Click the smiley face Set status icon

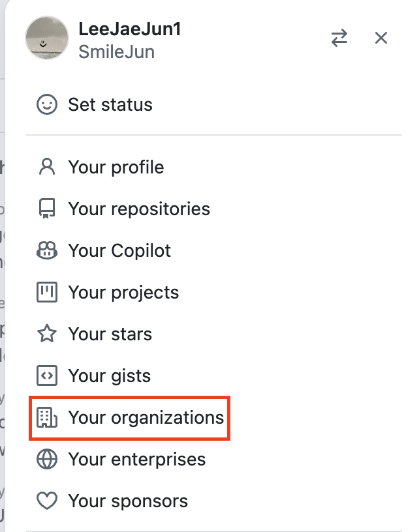click(x=47, y=105)
